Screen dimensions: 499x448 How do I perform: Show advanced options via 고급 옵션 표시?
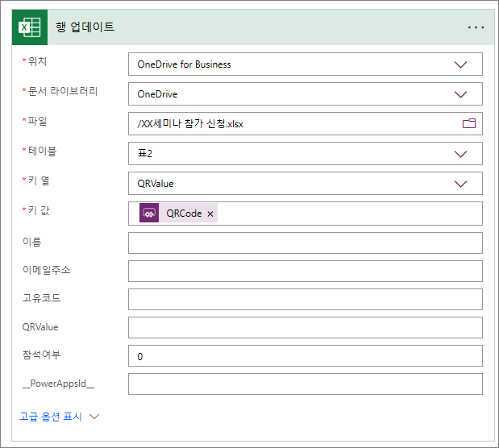pos(51,417)
